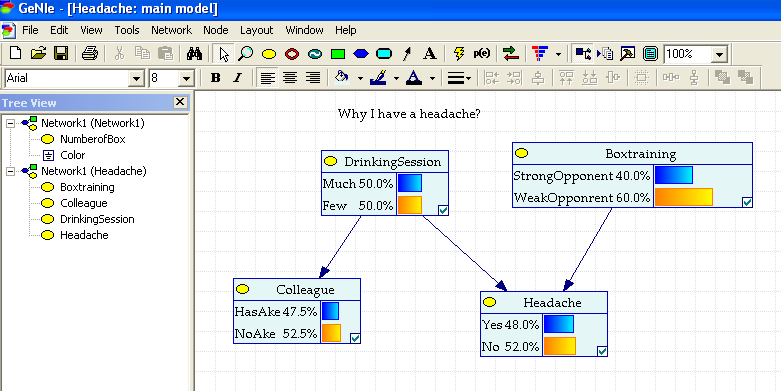Viewport: 781px width, 391px height.
Task: Open the Node menu
Action: click(216, 30)
